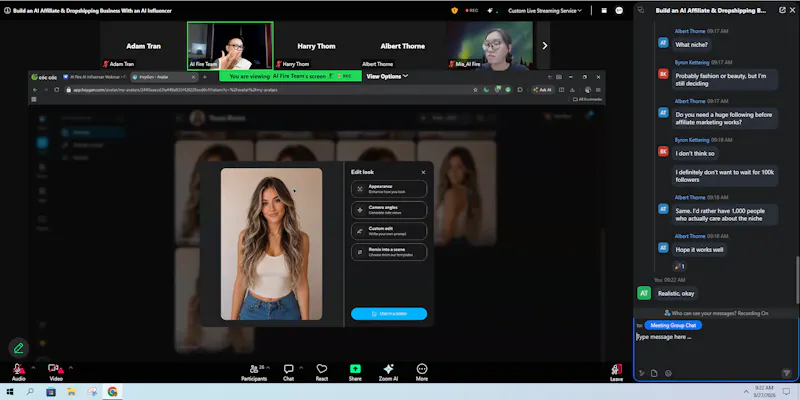
Task: Click blue Use in a video button
Action: click(x=389, y=314)
